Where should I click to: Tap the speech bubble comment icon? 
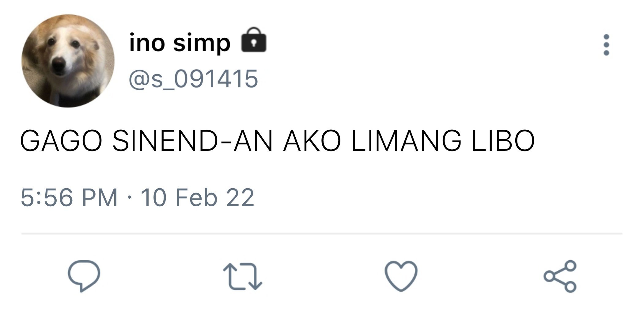pos(84,276)
